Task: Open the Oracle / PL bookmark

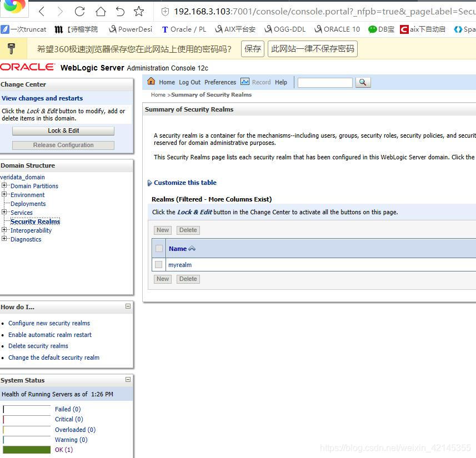Action: [x=184, y=29]
